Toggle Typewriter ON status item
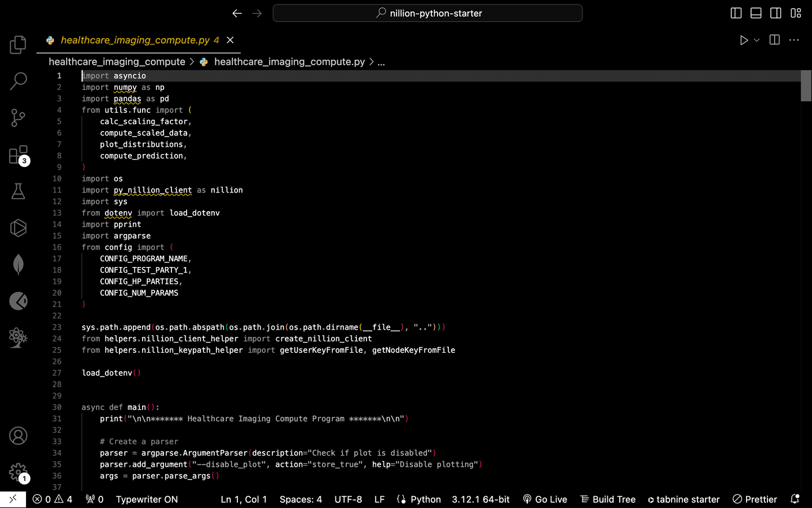The height and width of the screenshot is (508, 812). pos(147,499)
